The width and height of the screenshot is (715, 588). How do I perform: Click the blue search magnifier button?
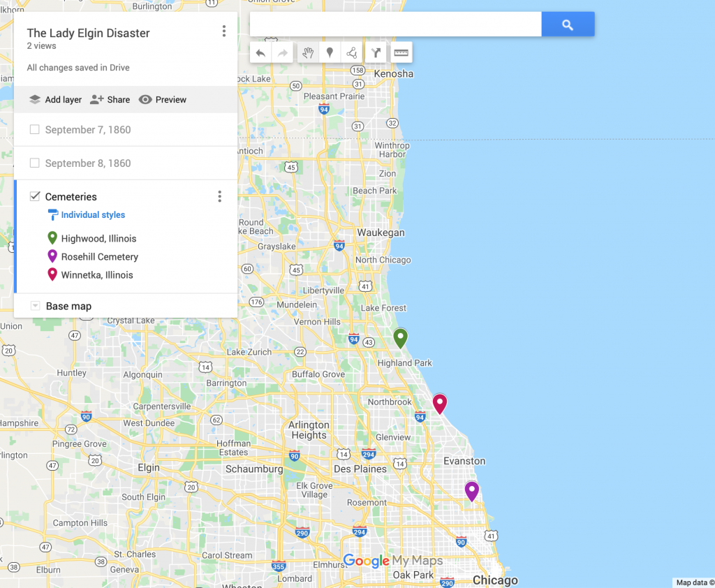click(568, 24)
